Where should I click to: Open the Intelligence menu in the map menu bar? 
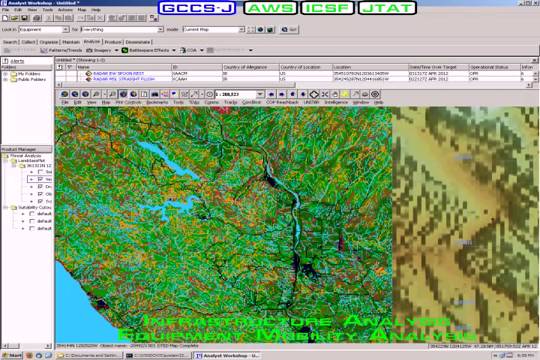[336, 102]
